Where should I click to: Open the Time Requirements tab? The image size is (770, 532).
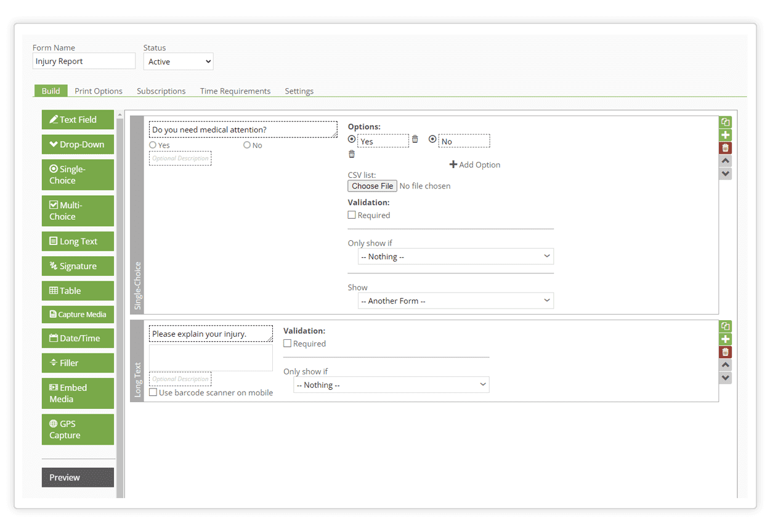(235, 91)
